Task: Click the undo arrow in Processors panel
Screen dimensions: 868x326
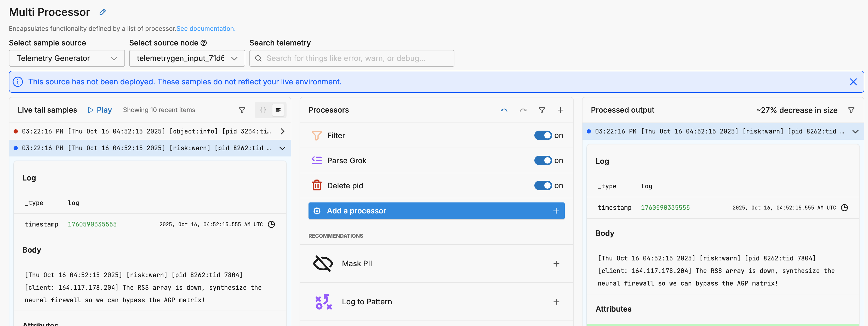Action: coord(504,110)
